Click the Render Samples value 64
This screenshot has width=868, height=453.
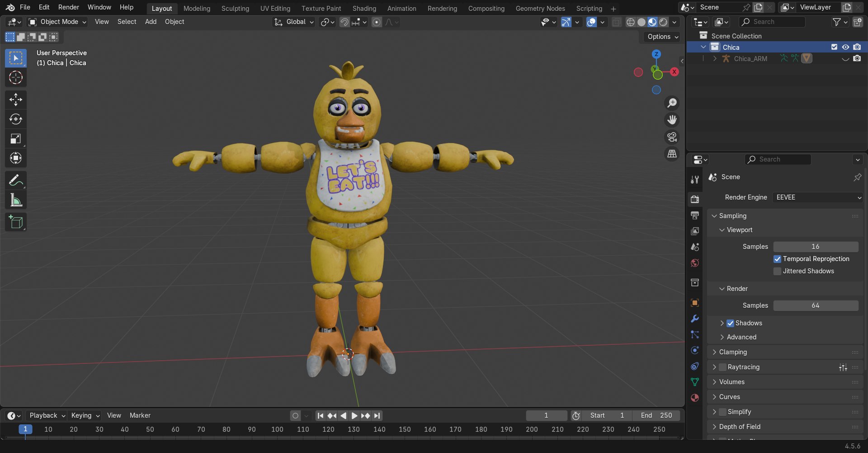[x=816, y=306]
